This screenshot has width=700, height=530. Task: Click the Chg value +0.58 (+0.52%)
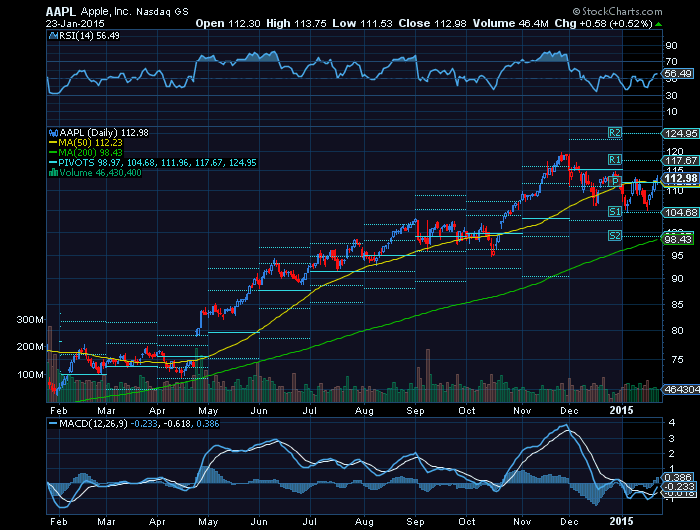coord(617,24)
